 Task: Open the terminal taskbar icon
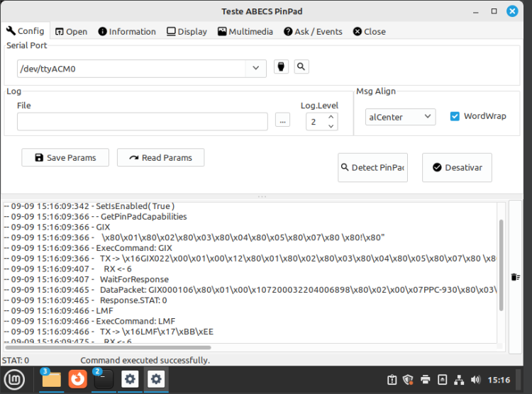point(104,379)
